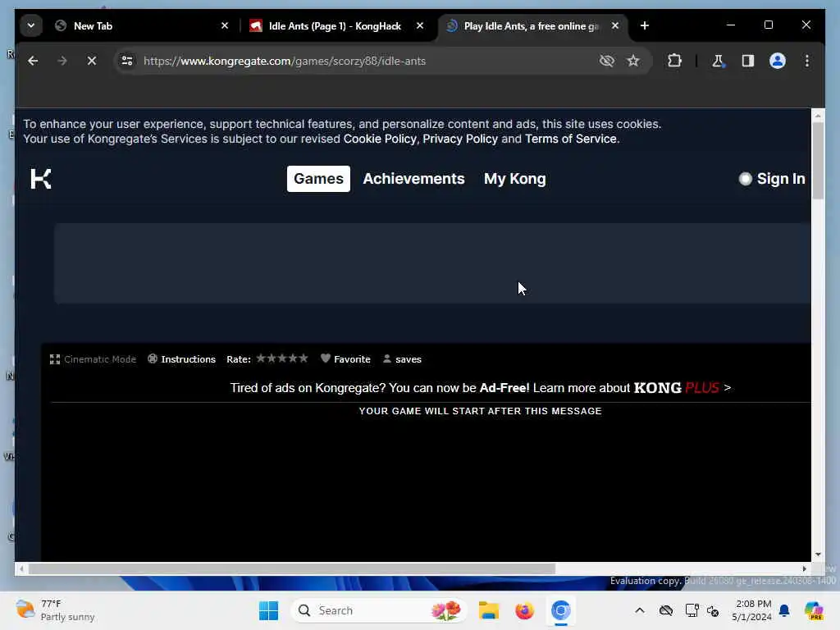Open the Chrome profile avatar
Image resolution: width=840 pixels, height=630 pixels.
pyautogui.click(x=778, y=61)
